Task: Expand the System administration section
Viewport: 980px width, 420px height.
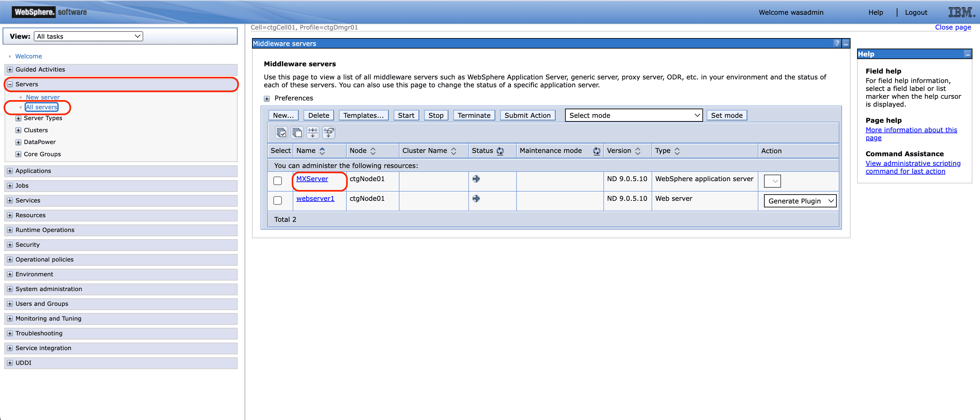Action: 10,289
